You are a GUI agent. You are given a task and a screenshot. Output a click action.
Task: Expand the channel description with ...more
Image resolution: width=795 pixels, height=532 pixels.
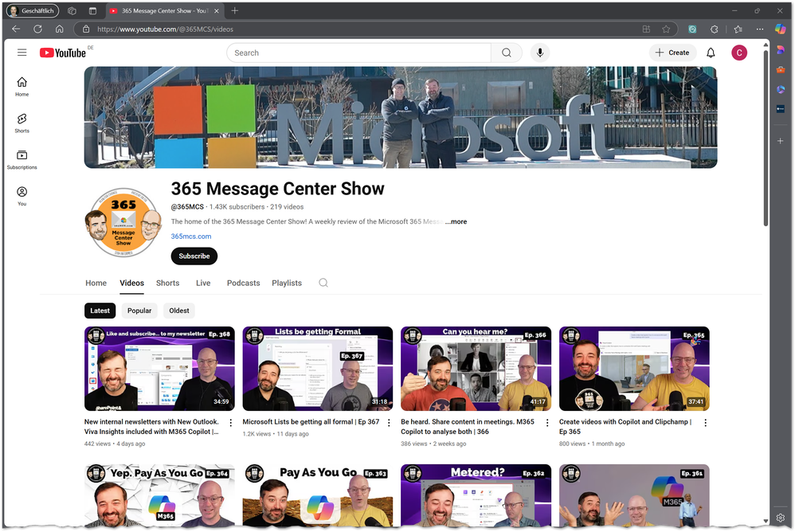coord(456,221)
